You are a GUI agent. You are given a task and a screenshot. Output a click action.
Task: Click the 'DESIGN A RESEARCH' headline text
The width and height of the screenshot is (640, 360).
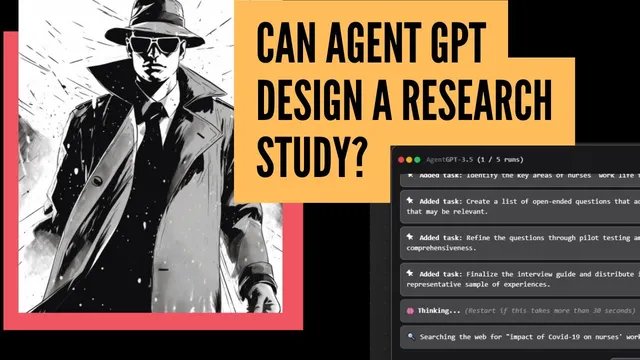(x=404, y=99)
